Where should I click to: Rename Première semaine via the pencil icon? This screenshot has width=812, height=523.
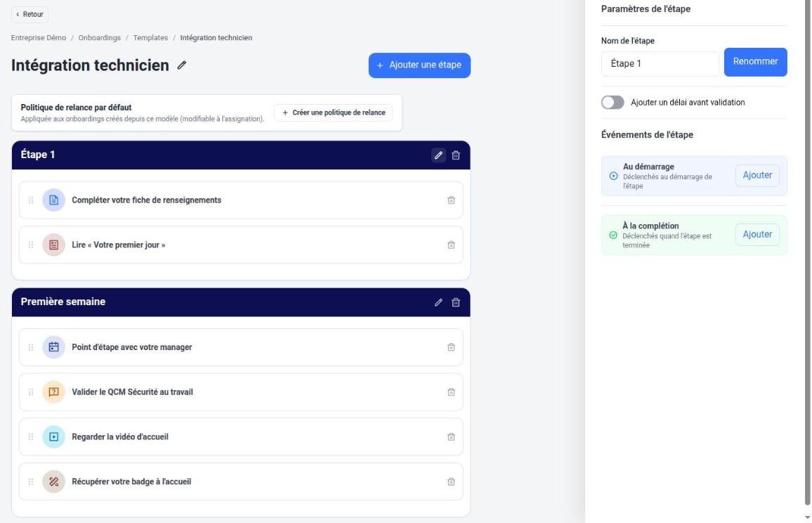[x=438, y=302]
